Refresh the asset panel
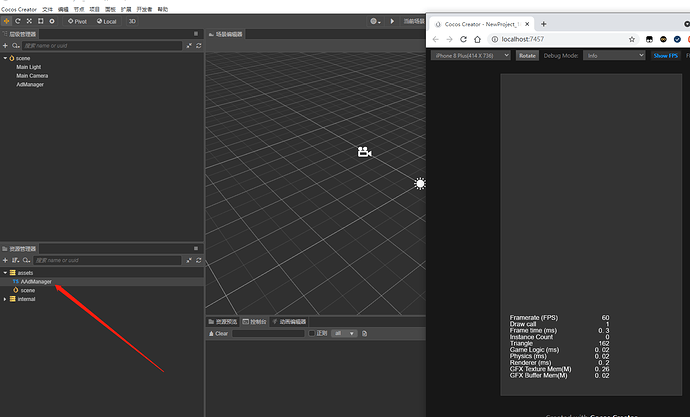 click(199, 260)
